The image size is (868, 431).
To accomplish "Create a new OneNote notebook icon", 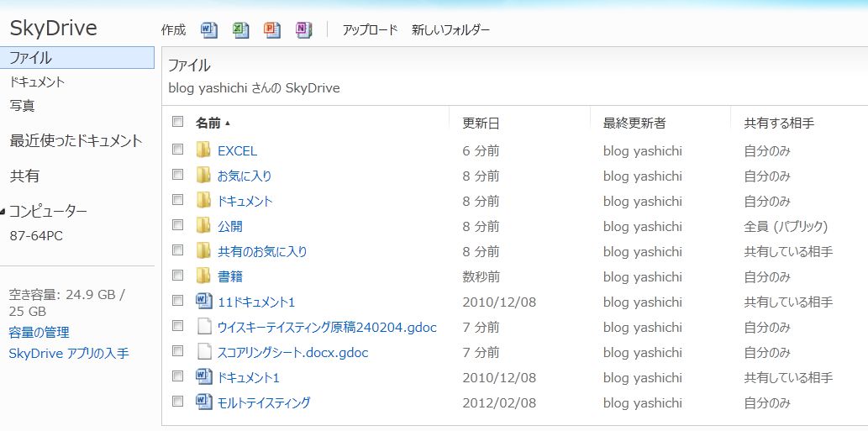I will coord(304,29).
